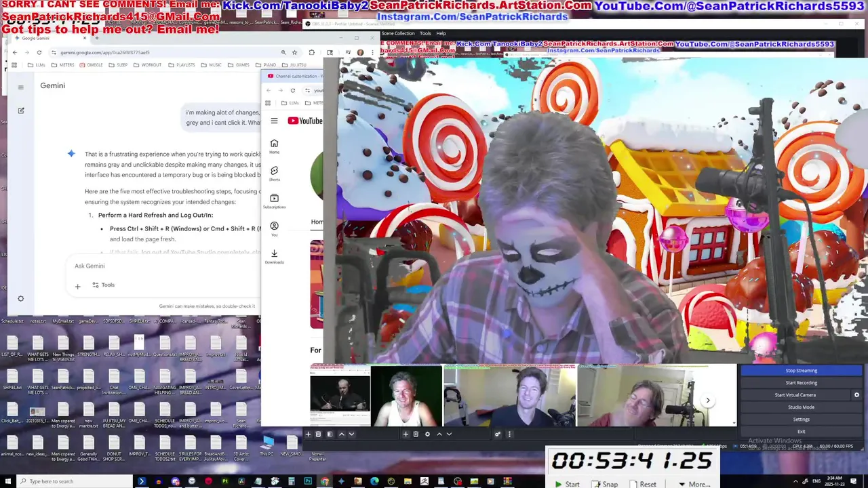The height and width of the screenshot is (488, 868).
Task: Reload the Gemini browser page
Action: 39,52
